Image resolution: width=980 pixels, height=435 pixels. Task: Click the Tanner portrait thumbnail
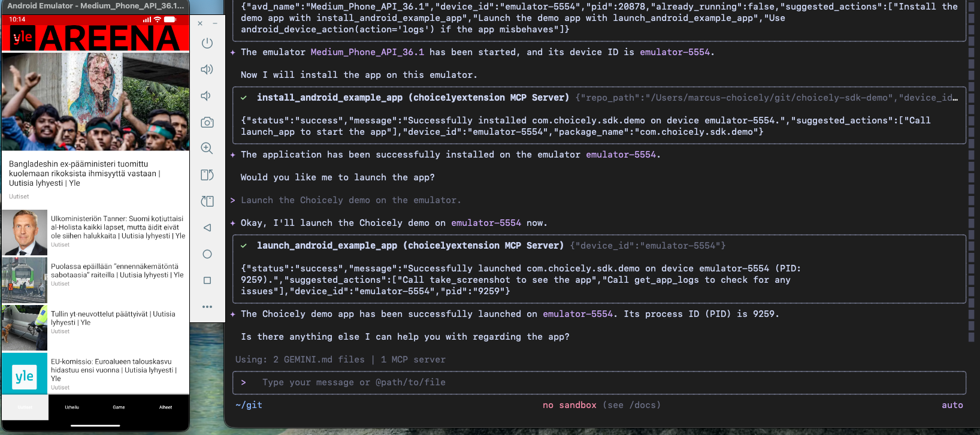[x=25, y=232]
